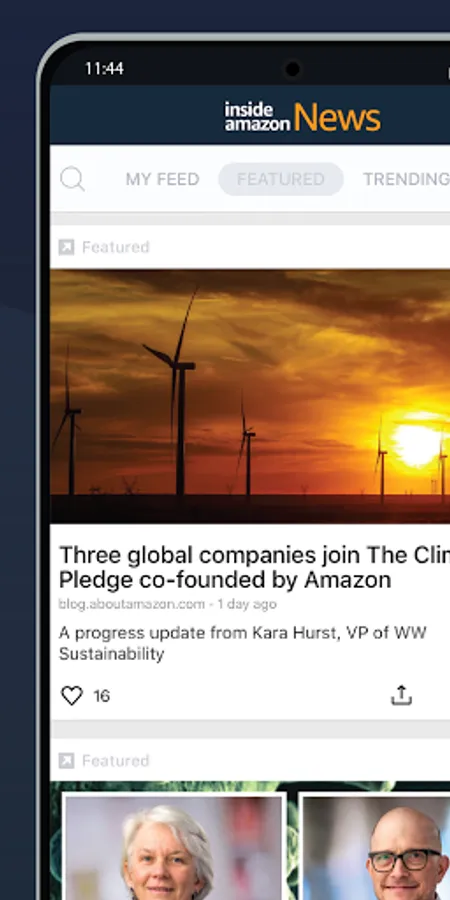Image resolution: width=450 pixels, height=900 pixels.
Task: Click the 16 likes count
Action: (102, 696)
